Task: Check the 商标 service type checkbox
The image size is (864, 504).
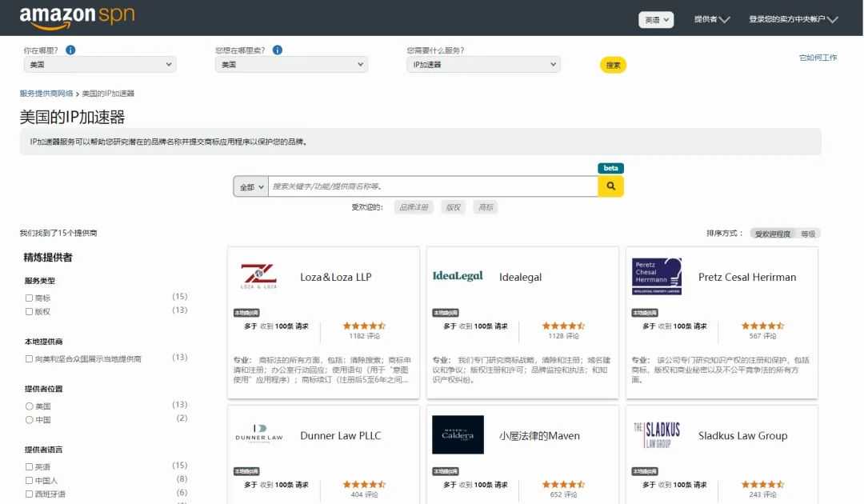Action: point(30,298)
